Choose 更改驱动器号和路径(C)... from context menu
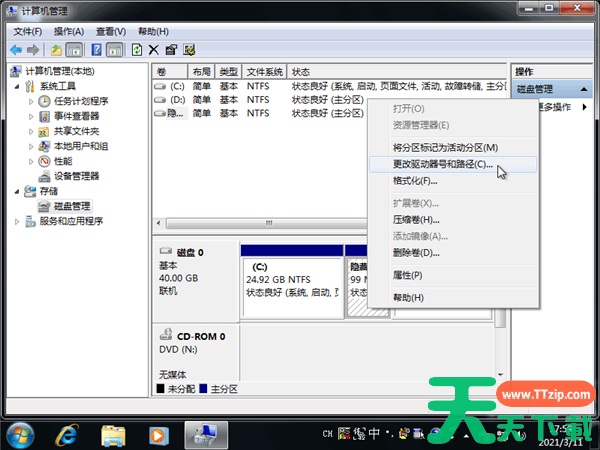 pyautogui.click(x=430, y=164)
